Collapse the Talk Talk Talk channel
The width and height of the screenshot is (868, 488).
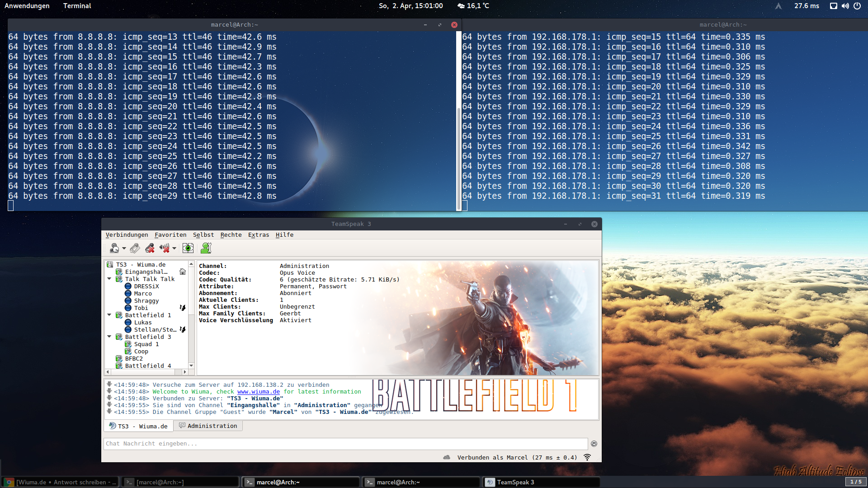point(109,279)
